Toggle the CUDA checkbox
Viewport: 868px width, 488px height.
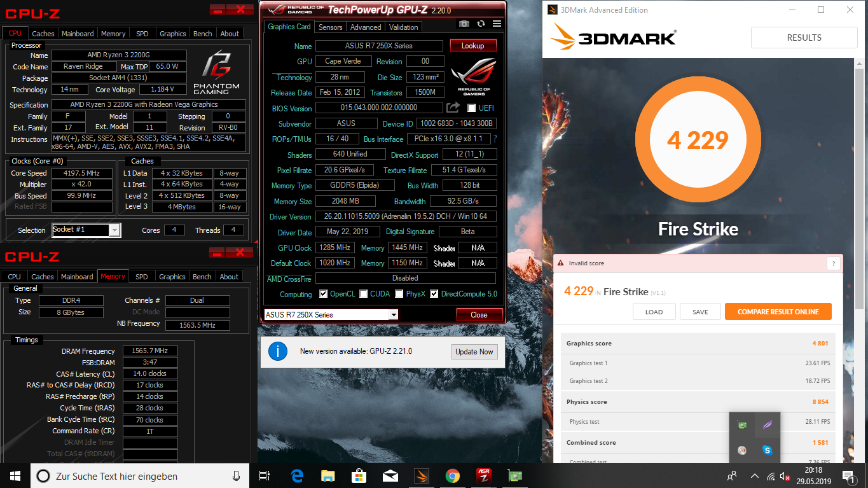[364, 294]
